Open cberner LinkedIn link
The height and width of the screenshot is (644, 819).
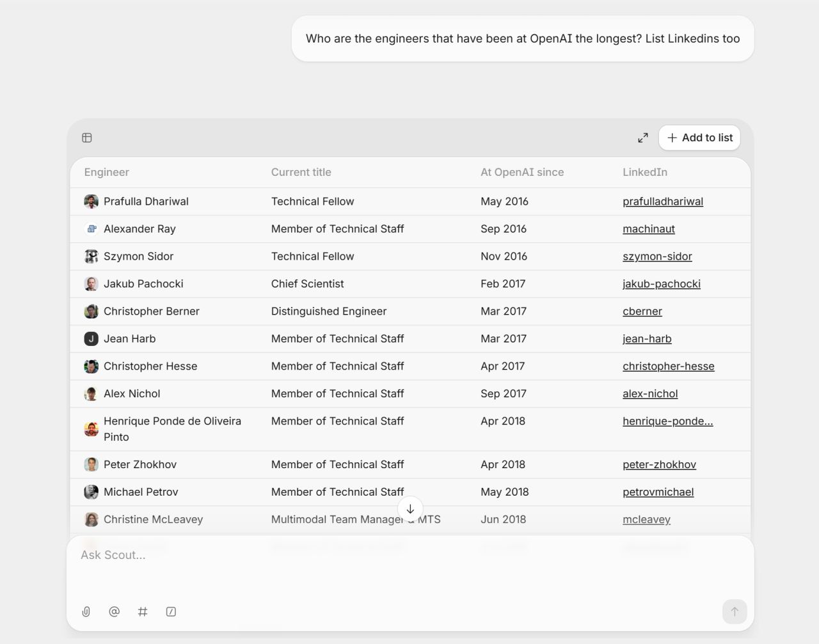[x=642, y=311]
